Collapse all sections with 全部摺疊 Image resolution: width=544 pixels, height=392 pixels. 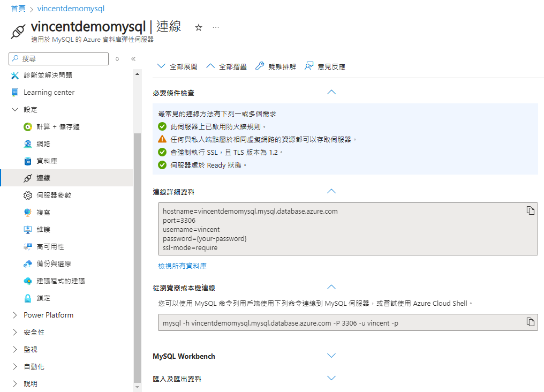226,66
